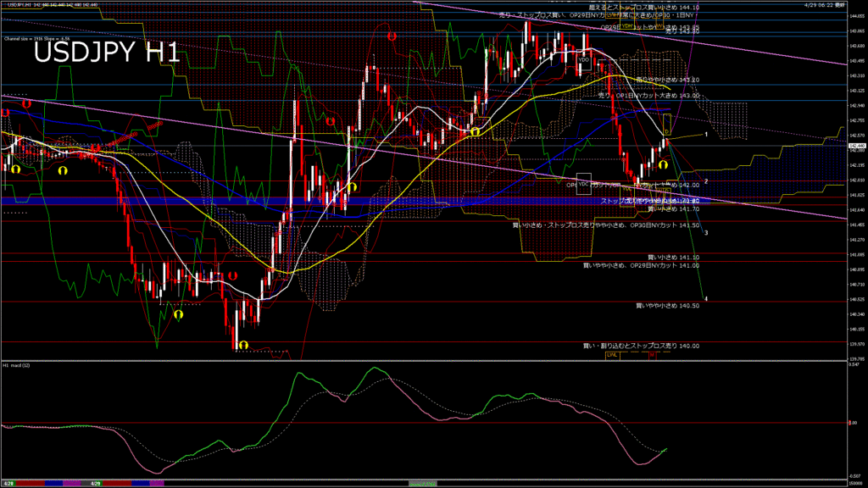The width and height of the screenshot is (868, 488).
Task: Click the red horseshoe marker at the top-left high
Action: pos(27,103)
